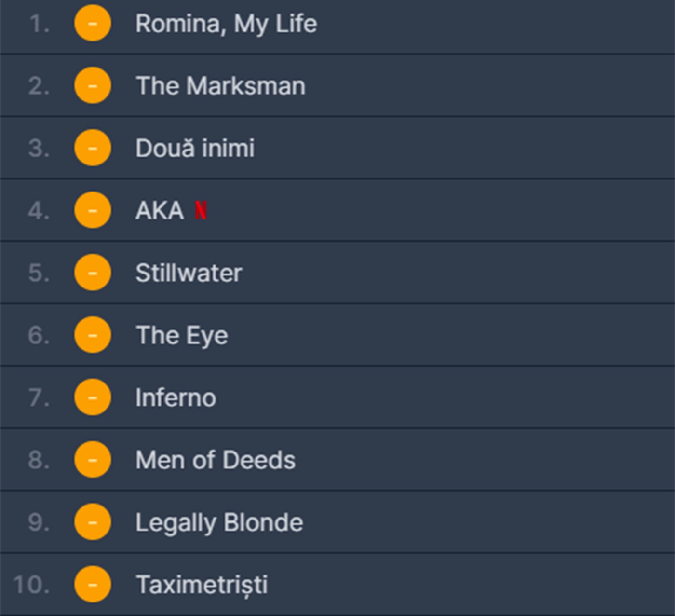Open The Marksman movie link
This screenshot has height=616, width=675.
[220, 86]
